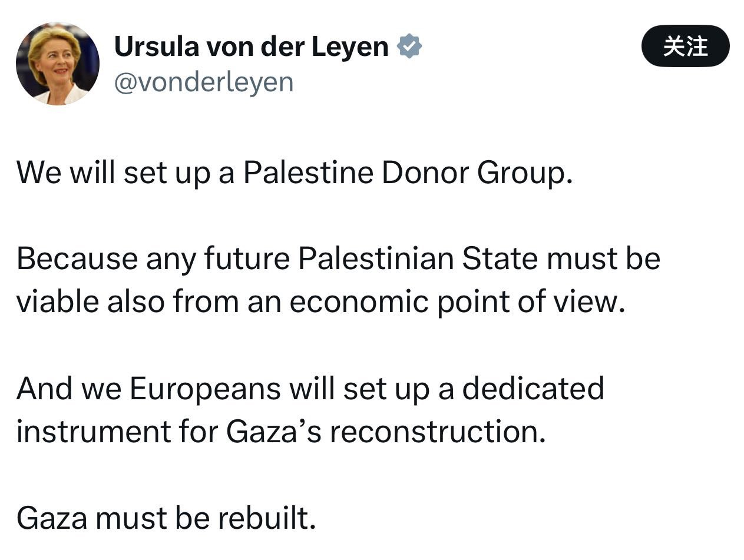The width and height of the screenshot is (744, 560).
Task: Click the word 'rebuilt' in the last line
Action: pyautogui.click(x=266, y=518)
